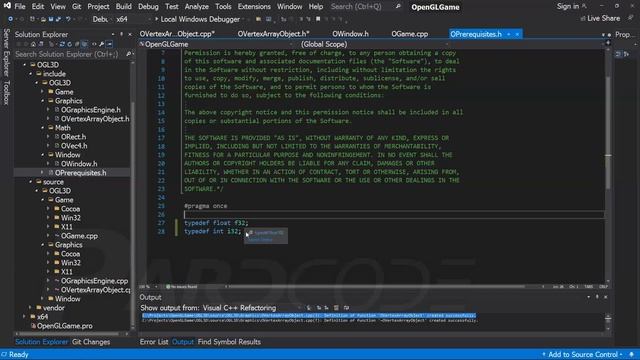Click the search magnifier icon in title bar
Image resolution: width=640 pixels, height=360 pixels.
(398, 7)
